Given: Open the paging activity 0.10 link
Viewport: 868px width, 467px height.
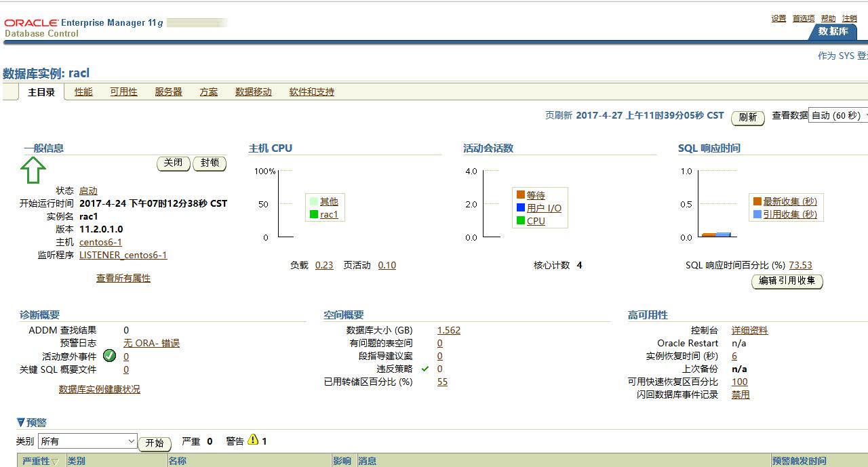Looking at the screenshot, I should pyautogui.click(x=387, y=265).
